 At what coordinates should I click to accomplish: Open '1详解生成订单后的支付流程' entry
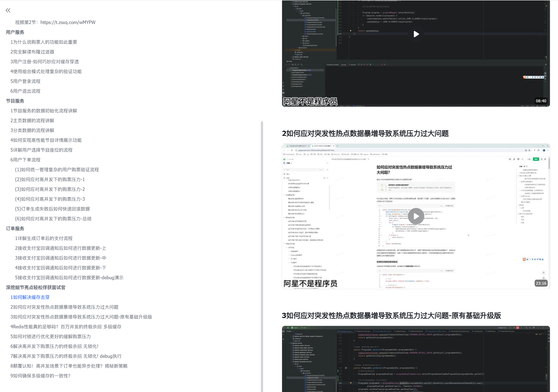44,238
